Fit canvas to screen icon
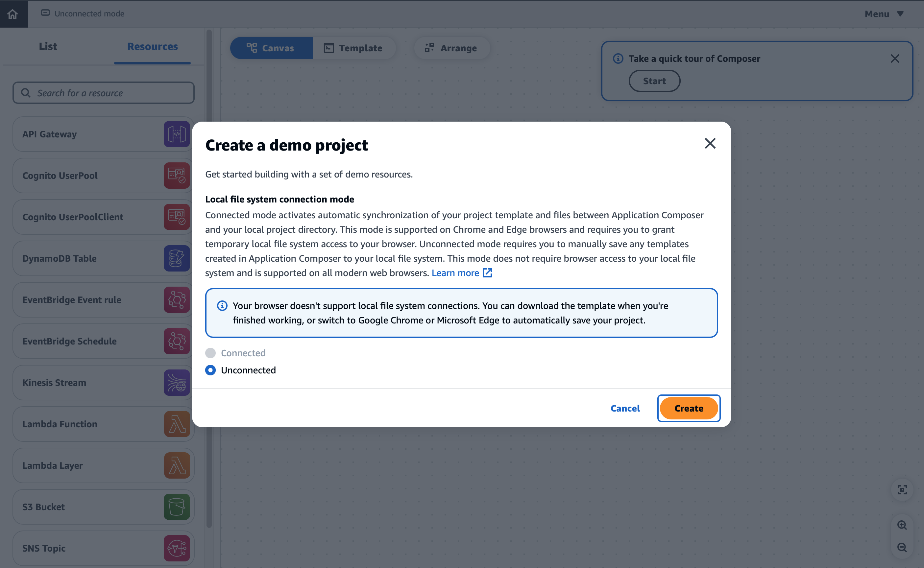This screenshot has height=568, width=924. (902, 489)
